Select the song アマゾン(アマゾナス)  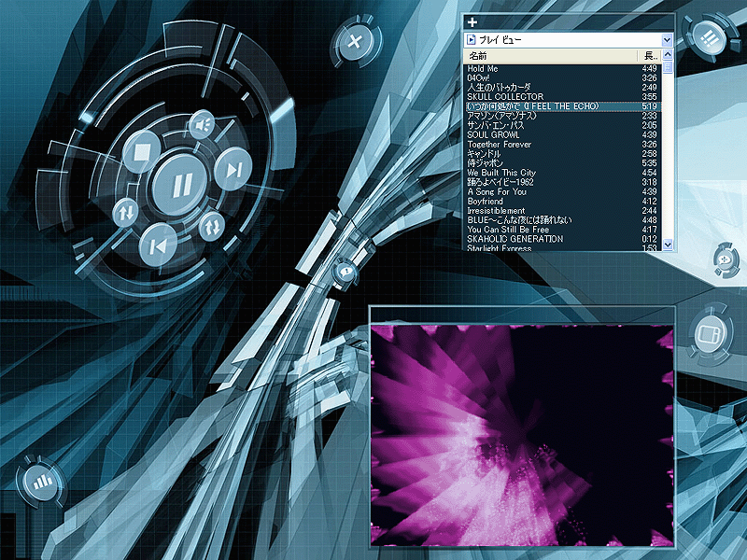point(563,116)
